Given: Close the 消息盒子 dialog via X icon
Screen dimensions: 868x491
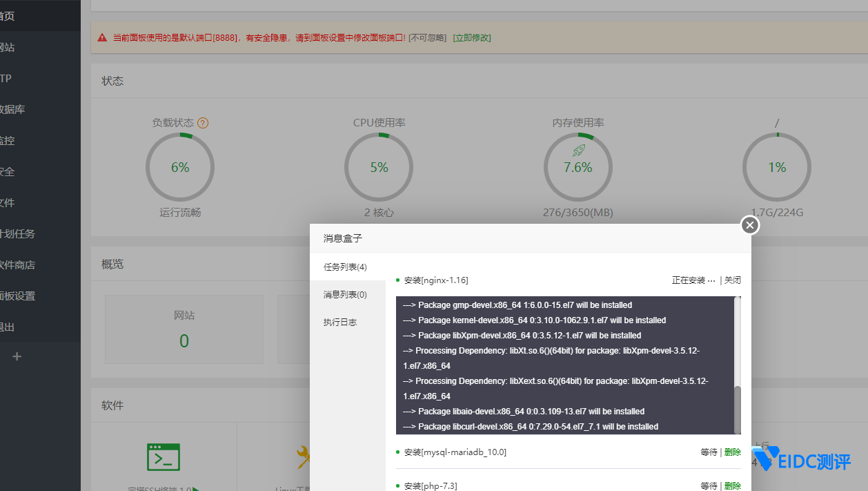Looking at the screenshot, I should click(749, 224).
